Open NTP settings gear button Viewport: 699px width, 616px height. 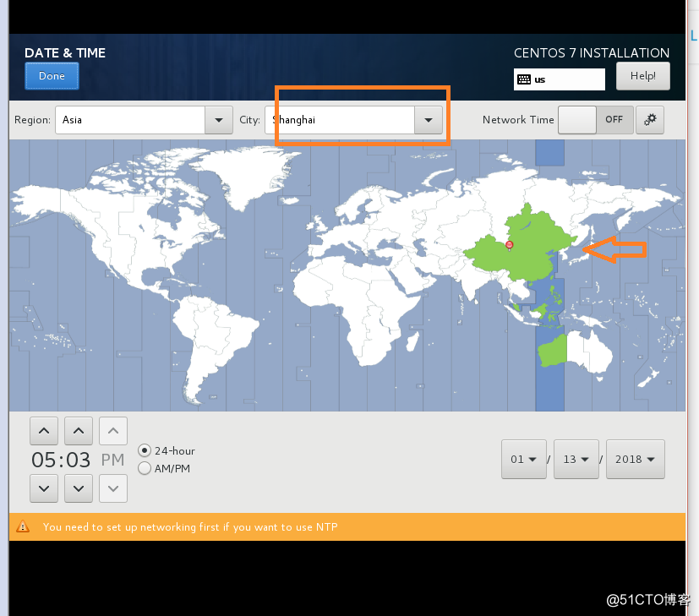pos(650,119)
